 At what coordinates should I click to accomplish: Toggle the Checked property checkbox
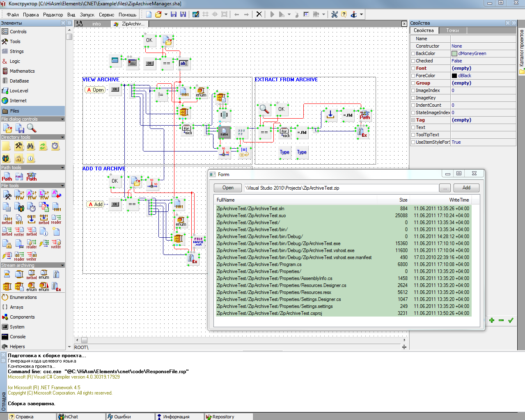(413, 61)
